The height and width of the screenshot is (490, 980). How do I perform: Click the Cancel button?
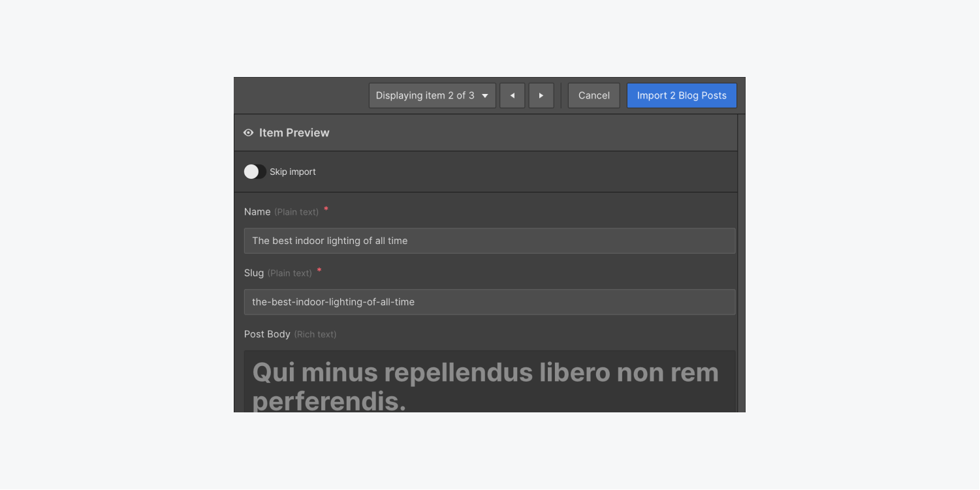pos(593,95)
